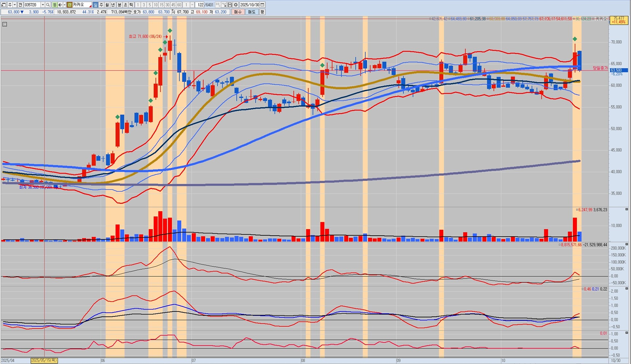Select the daily 일 period toggle
The image size is (631, 364).
tap(95, 5)
